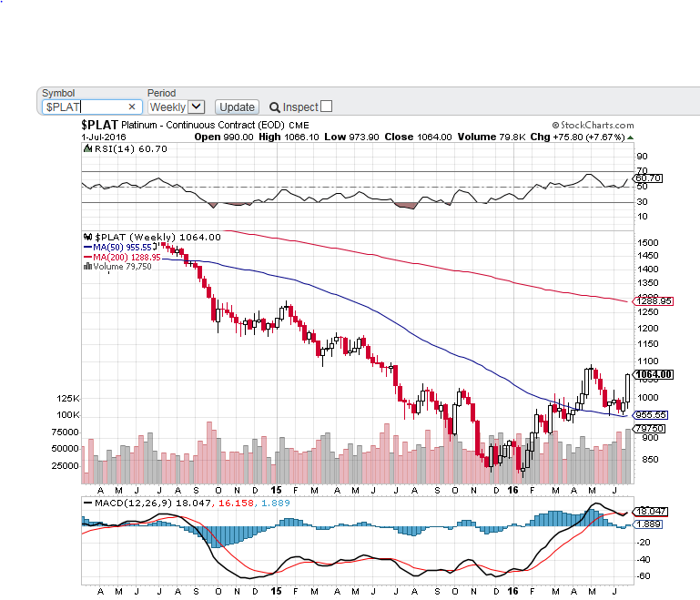Viewport: 700px width, 600px height.
Task: Click the 1064.00 current price tag
Action: tap(654, 374)
